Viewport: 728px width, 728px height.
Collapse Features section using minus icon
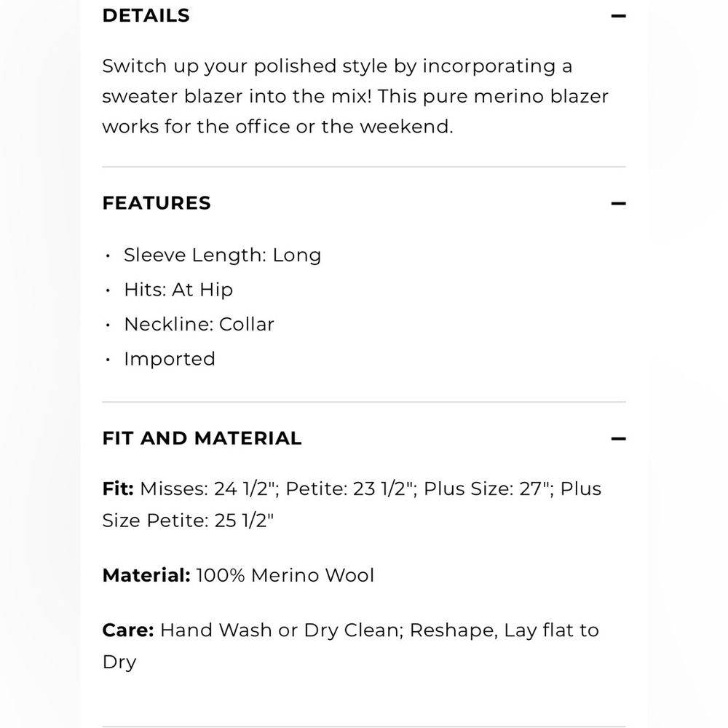618,203
